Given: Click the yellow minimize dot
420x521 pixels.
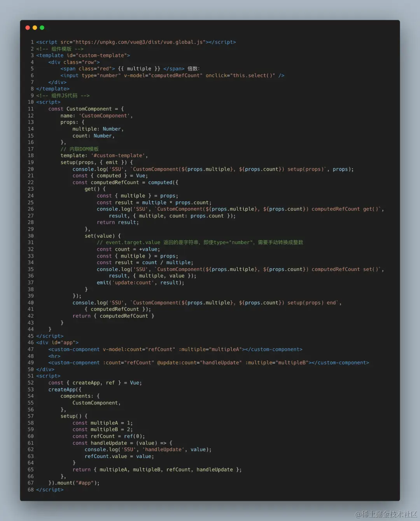Looking at the screenshot, I should [35, 28].
